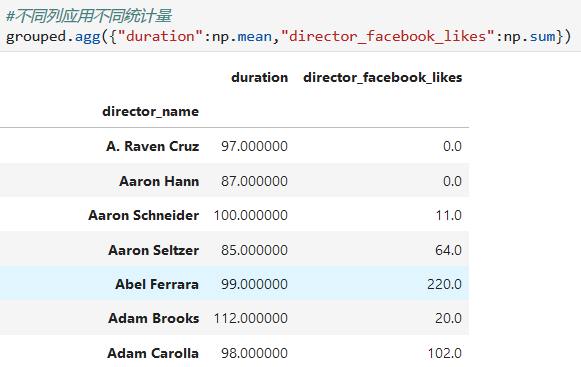Click the duration column header
Image resolution: width=581 pixels, height=367 pixels.
click(259, 77)
